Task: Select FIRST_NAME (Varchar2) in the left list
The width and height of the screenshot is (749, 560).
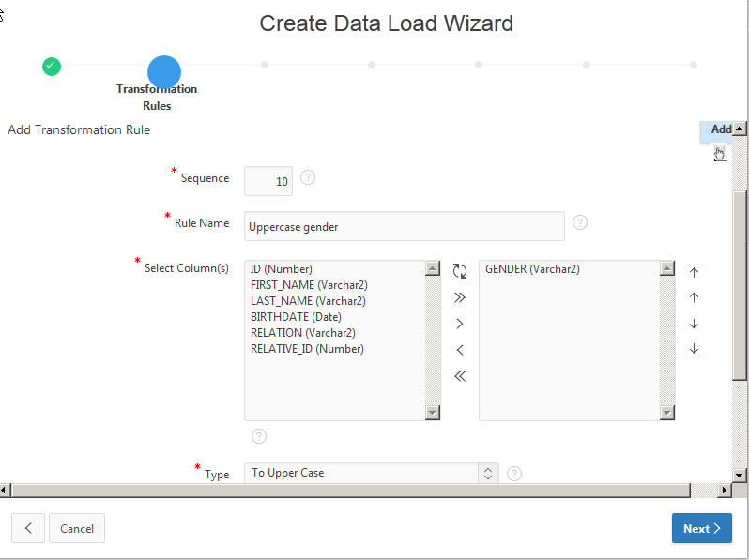Action: click(x=309, y=285)
